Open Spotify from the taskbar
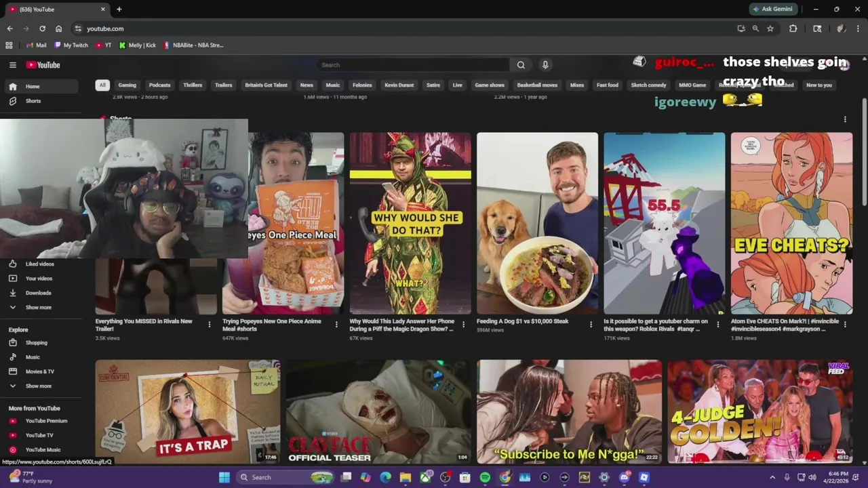Image resolution: width=868 pixels, height=488 pixels. click(x=485, y=477)
